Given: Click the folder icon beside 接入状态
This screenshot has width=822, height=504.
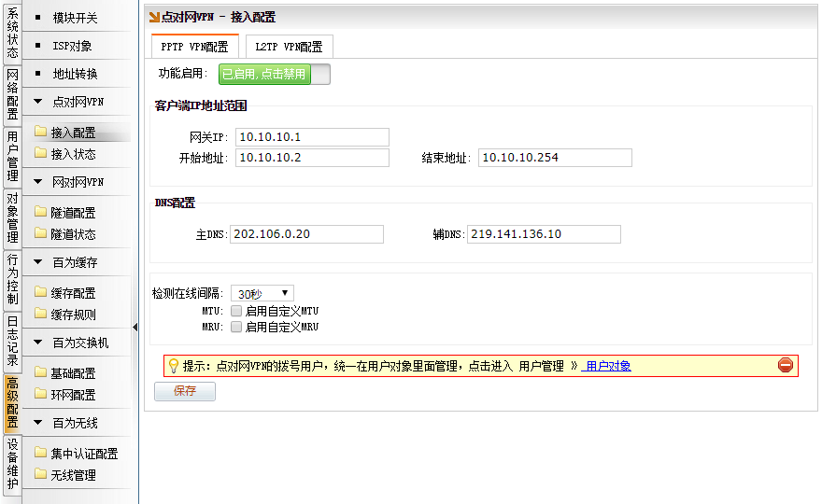Looking at the screenshot, I should click(40, 153).
